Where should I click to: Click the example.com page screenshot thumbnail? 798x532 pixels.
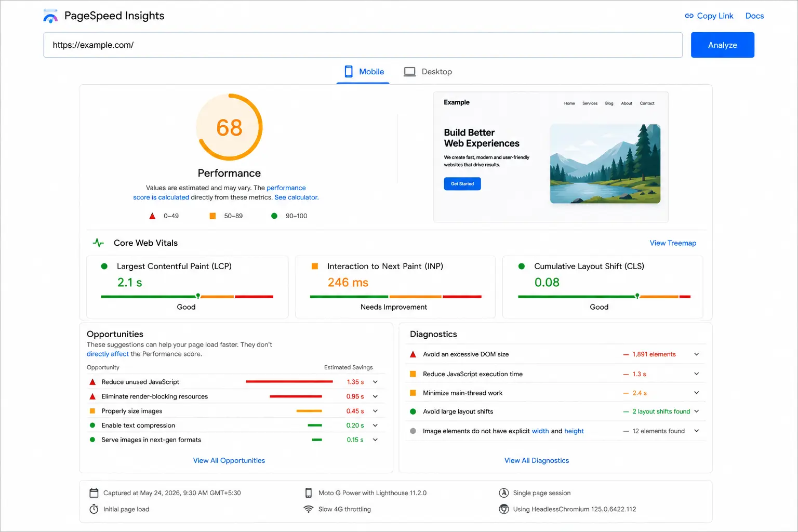coord(551,157)
